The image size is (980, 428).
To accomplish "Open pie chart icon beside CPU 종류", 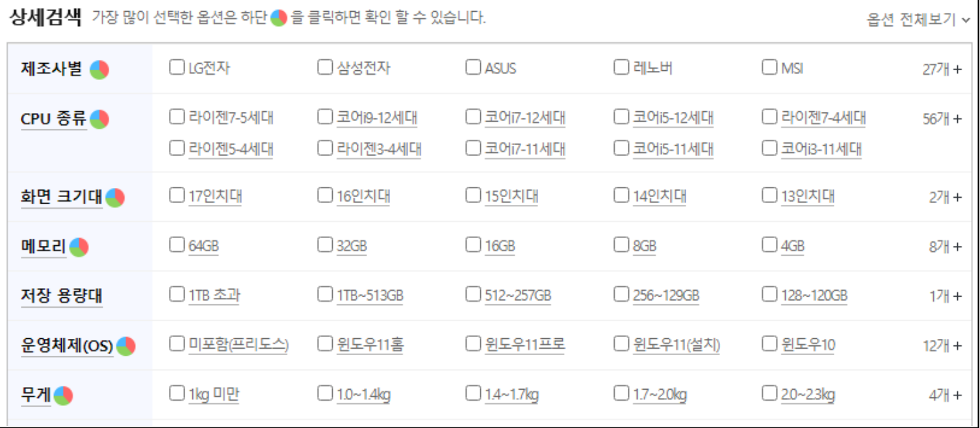I will (x=99, y=119).
